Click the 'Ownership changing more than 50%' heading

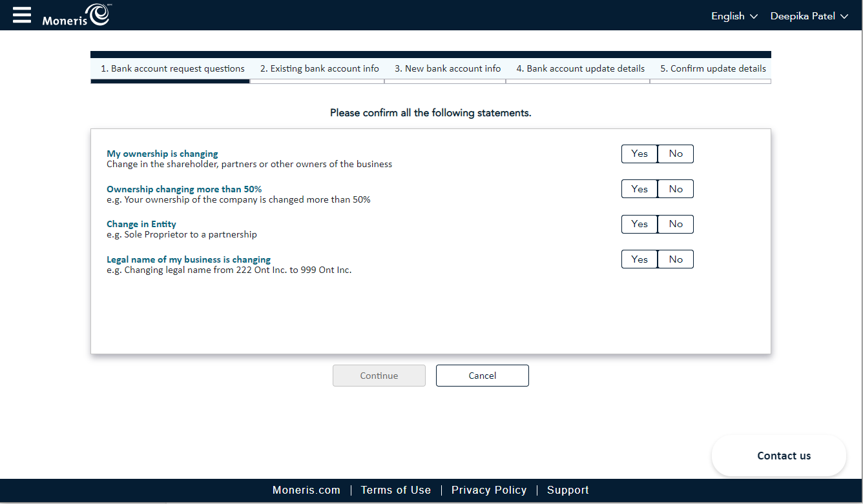point(184,189)
